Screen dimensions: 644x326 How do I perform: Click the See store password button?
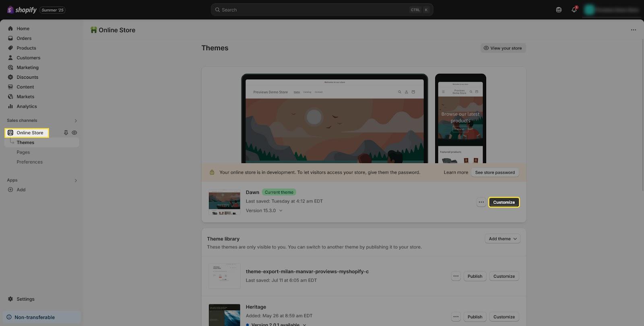pyautogui.click(x=495, y=172)
